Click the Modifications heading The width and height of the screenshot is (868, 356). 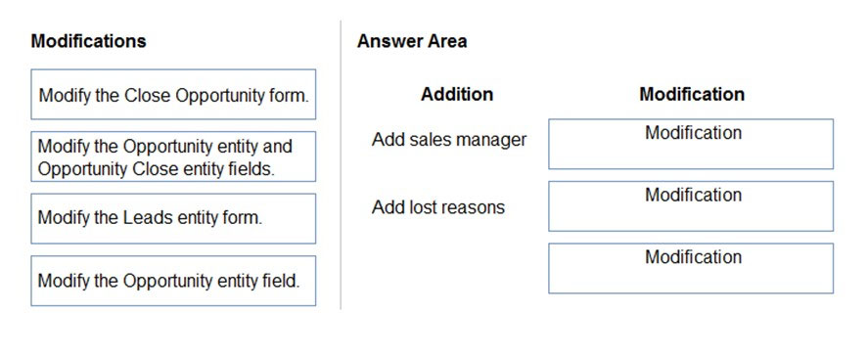[x=89, y=41]
